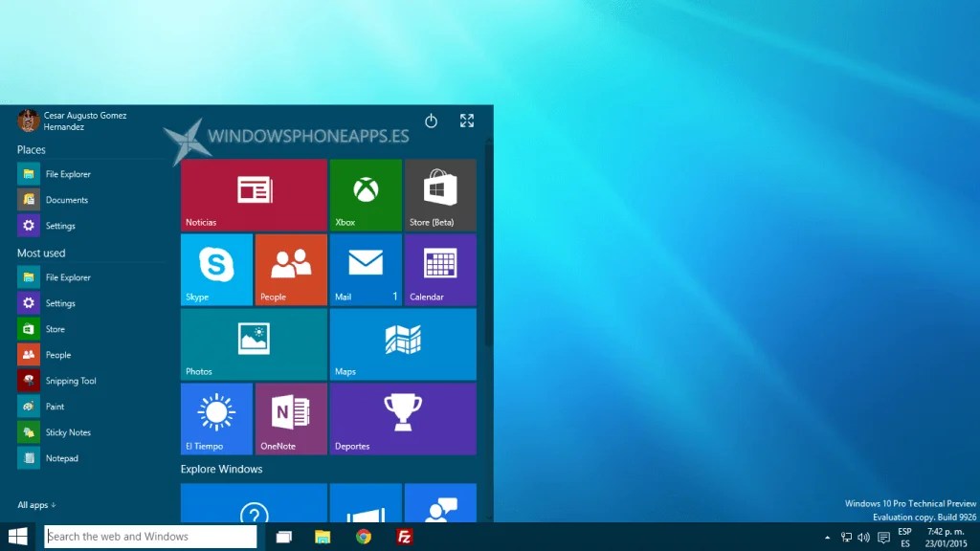Open the OneNote tile
This screenshot has width=980, height=551.
click(290, 418)
